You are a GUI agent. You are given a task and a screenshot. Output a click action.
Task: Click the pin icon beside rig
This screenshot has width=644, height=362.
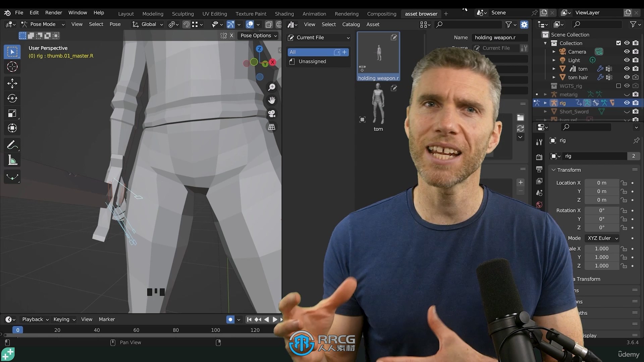tap(636, 140)
